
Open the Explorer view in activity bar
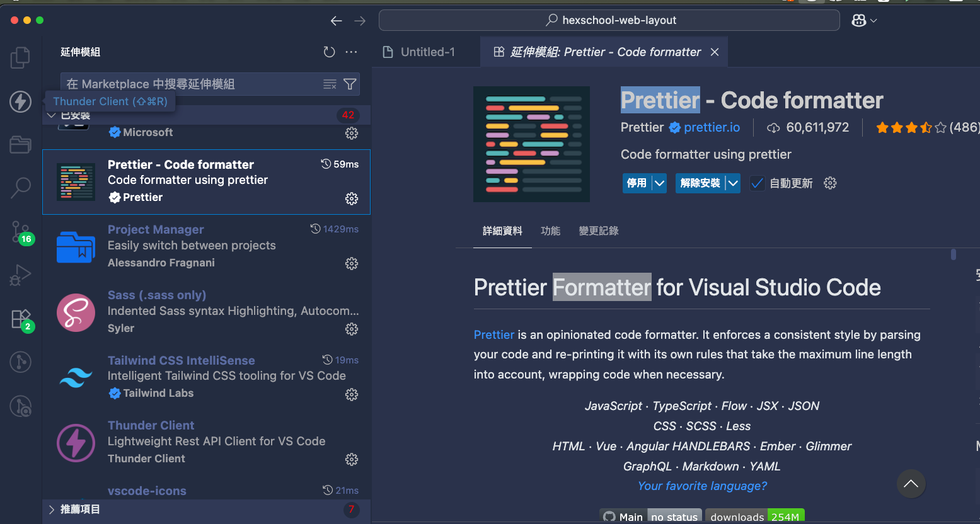pyautogui.click(x=20, y=57)
